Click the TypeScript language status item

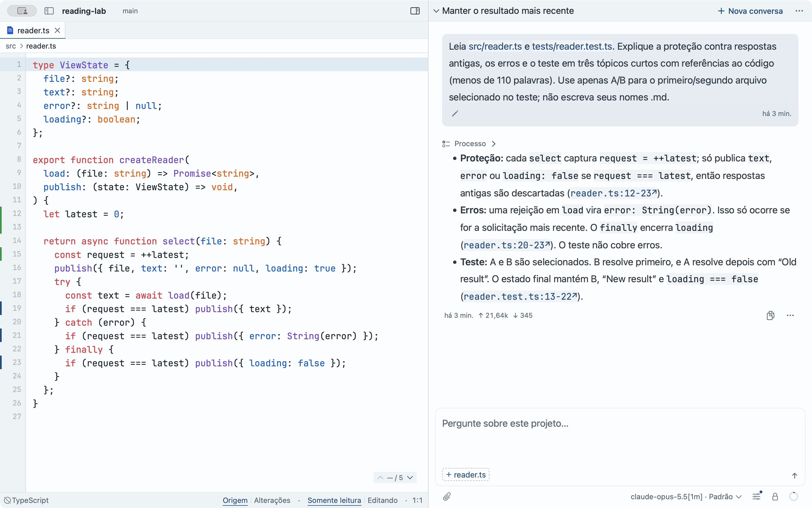point(26,500)
